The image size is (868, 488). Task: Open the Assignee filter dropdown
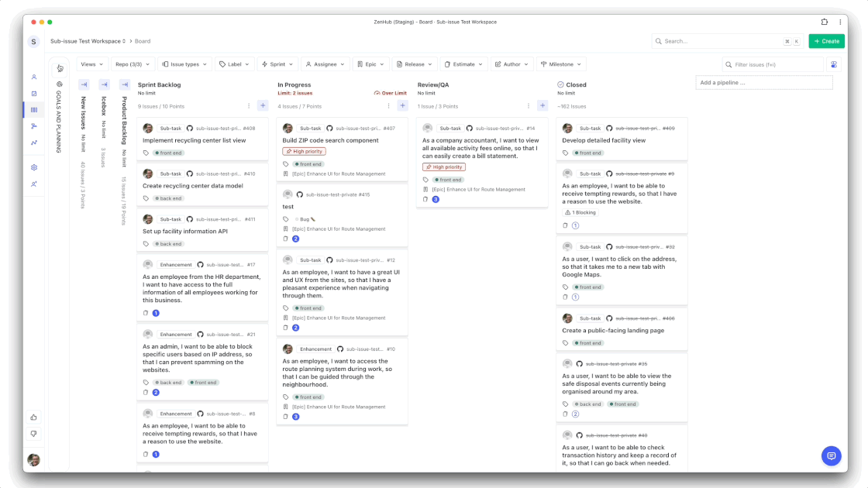[x=325, y=64]
